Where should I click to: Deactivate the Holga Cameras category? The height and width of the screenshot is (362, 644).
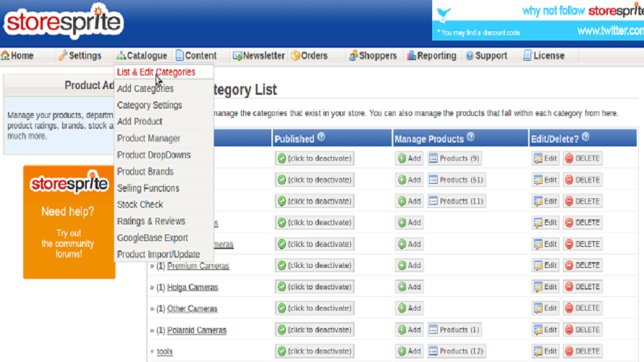point(315,287)
